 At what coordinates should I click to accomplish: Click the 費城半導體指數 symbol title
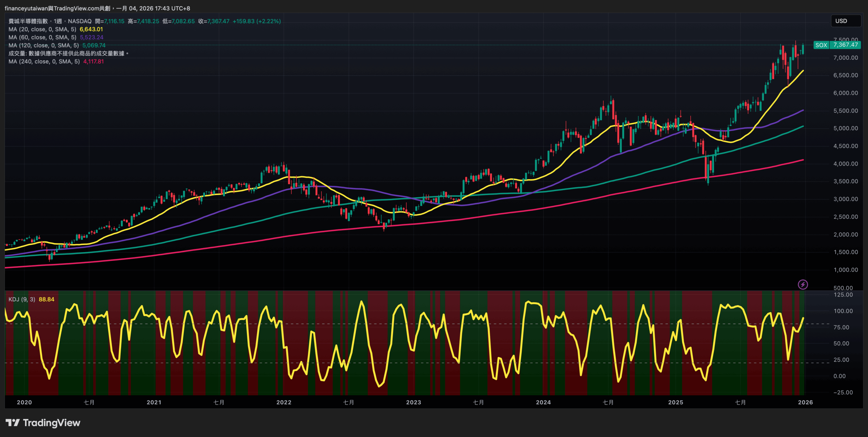tap(28, 21)
